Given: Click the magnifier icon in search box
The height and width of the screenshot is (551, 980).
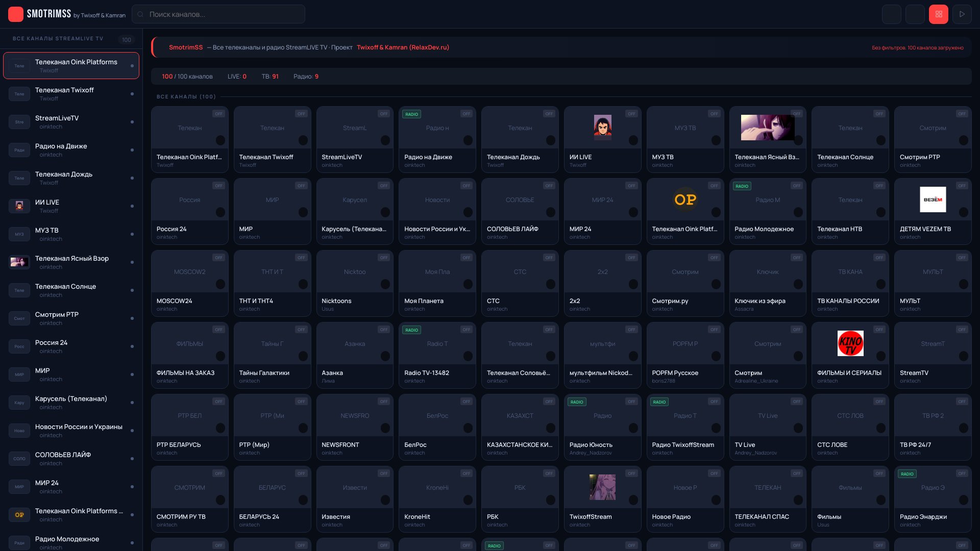Looking at the screenshot, I should pyautogui.click(x=140, y=14).
